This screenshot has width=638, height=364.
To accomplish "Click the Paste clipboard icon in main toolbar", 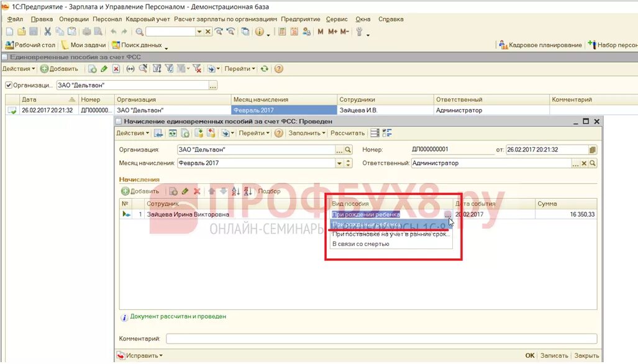I will [71, 32].
